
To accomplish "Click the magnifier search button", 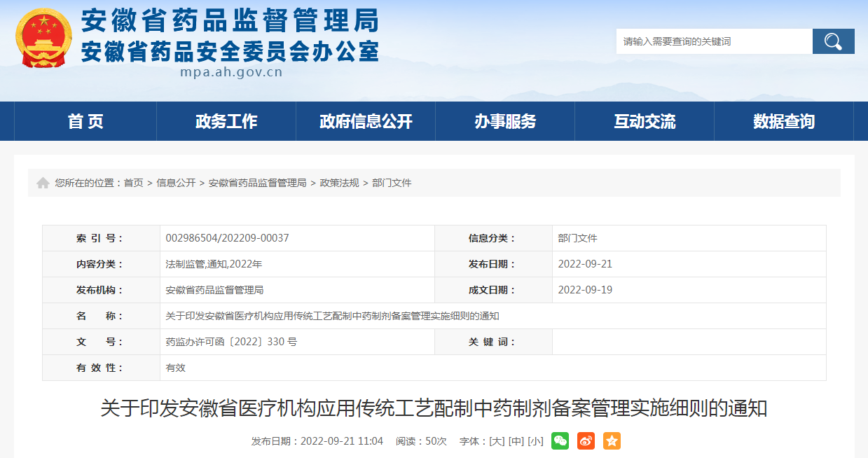I will [x=833, y=41].
